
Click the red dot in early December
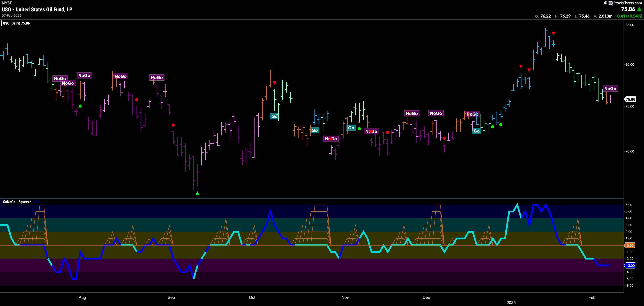pyautogui.click(x=444, y=138)
